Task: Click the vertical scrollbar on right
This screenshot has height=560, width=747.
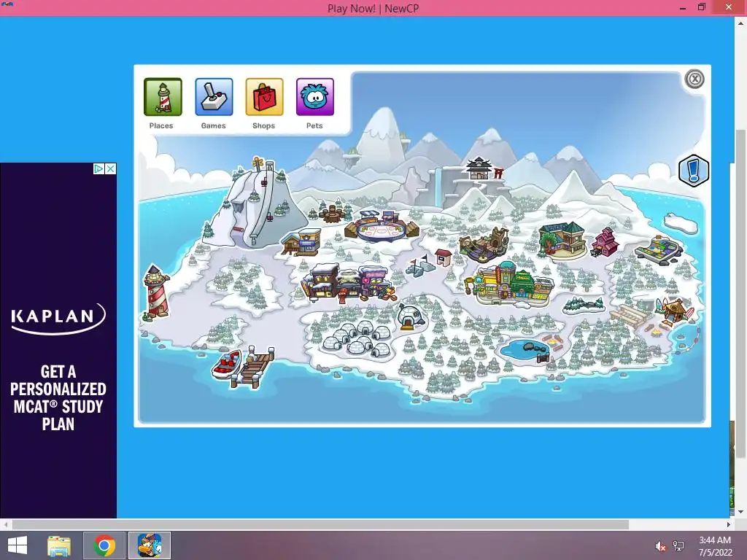Action: tap(740, 294)
